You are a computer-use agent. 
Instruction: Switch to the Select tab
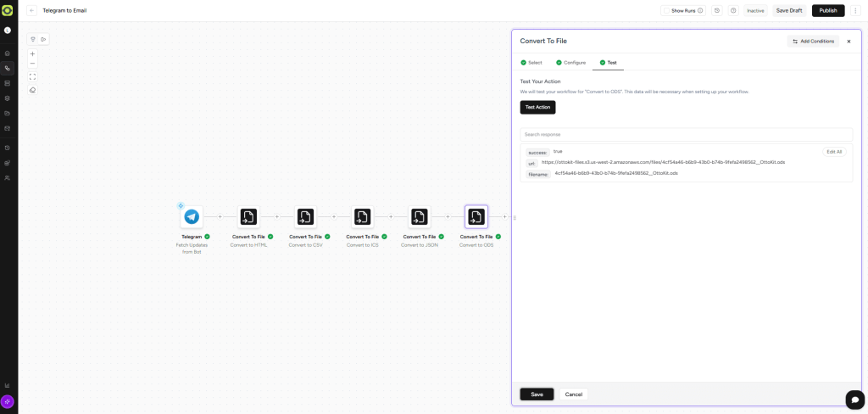(531, 63)
